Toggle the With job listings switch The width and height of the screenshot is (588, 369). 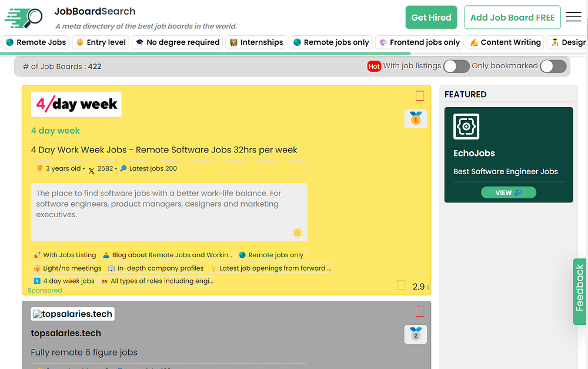click(456, 67)
